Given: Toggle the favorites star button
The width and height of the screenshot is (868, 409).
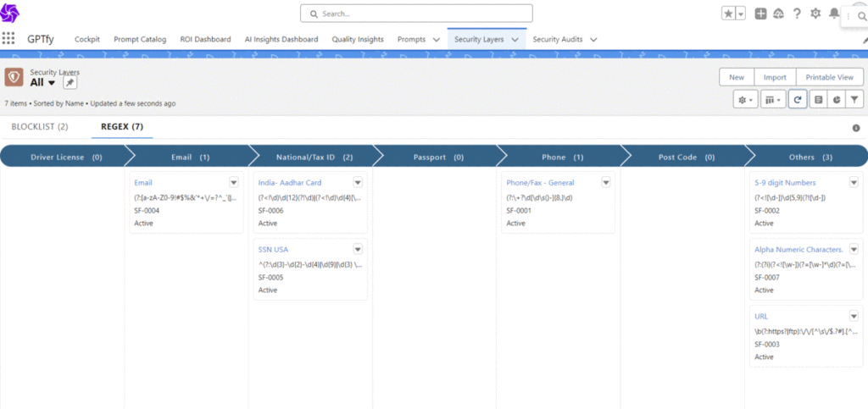Looking at the screenshot, I should tap(728, 14).
